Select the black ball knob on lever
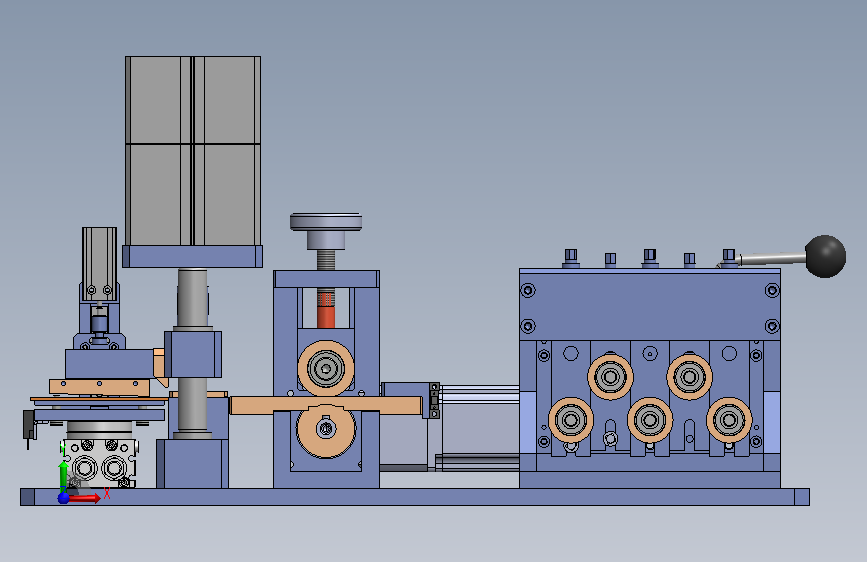 click(825, 256)
